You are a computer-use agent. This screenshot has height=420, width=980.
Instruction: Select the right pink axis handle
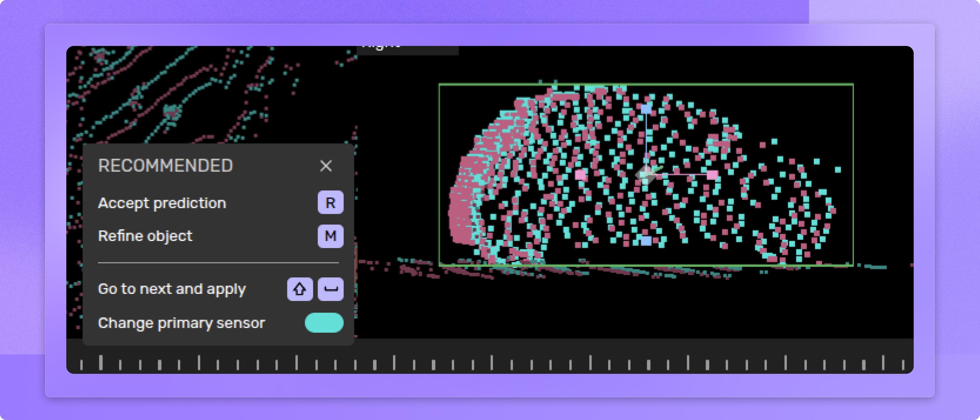click(712, 175)
